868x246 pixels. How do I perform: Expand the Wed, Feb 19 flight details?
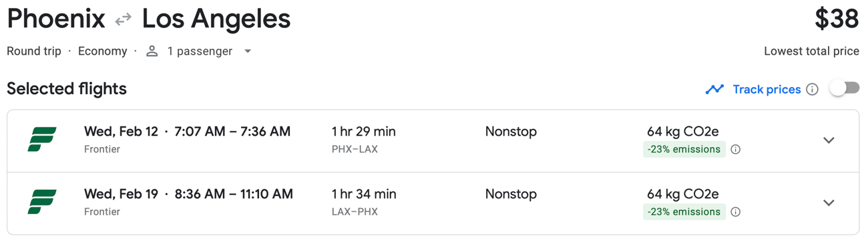[829, 203]
